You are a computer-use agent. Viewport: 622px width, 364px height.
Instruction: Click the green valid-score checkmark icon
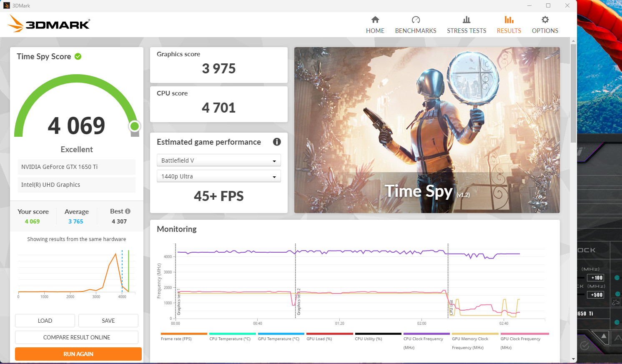point(78,56)
